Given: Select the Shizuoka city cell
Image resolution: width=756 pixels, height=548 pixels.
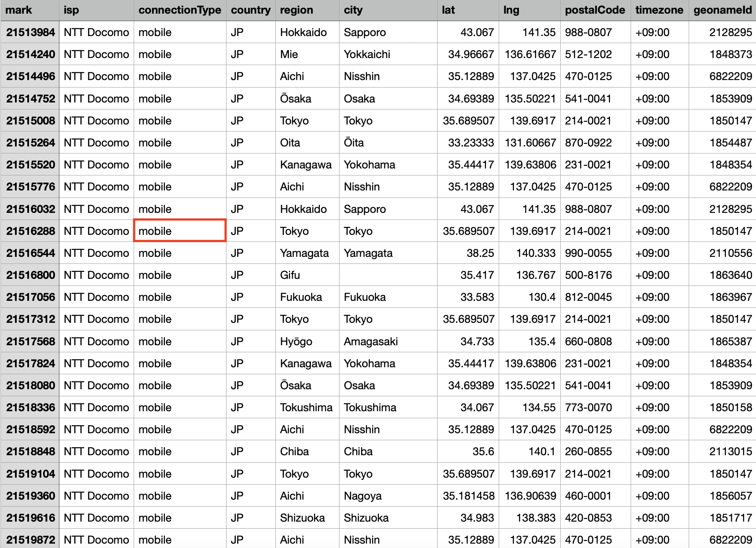Looking at the screenshot, I should pos(388,518).
